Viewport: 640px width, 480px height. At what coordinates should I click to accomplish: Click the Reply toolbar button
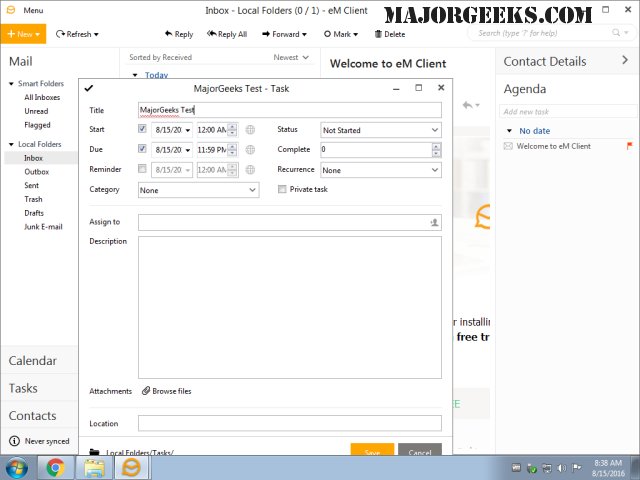pyautogui.click(x=179, y=34)
